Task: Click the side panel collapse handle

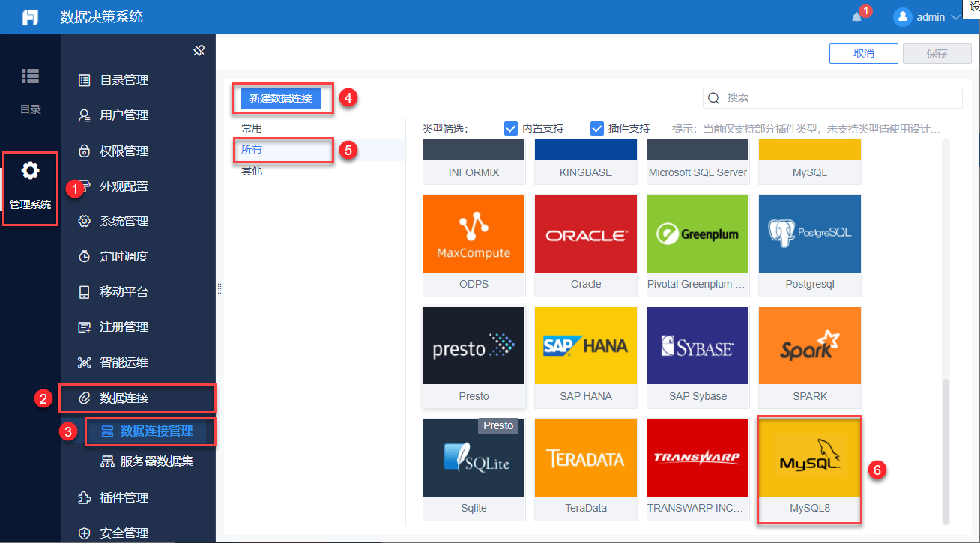Action: point(220,288)
